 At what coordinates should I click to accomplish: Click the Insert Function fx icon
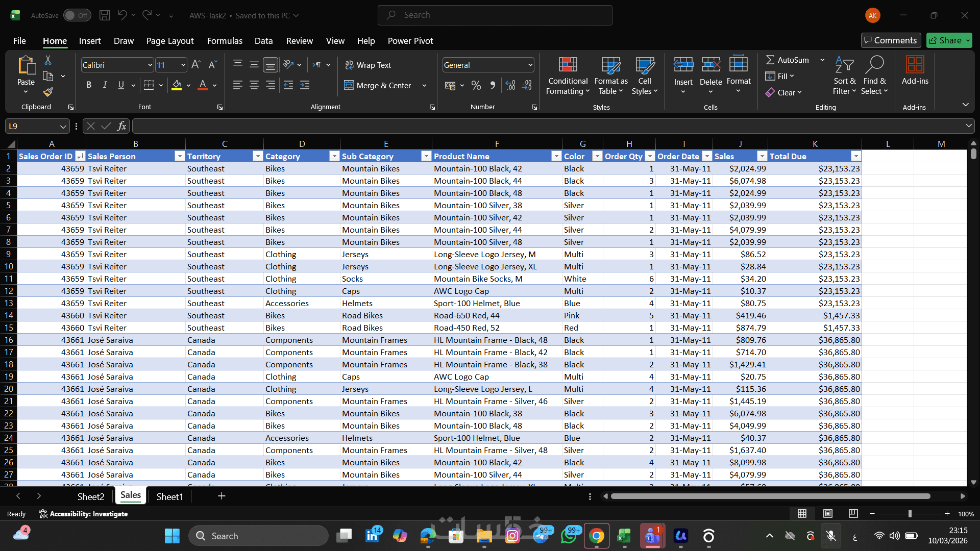[121, 126]
